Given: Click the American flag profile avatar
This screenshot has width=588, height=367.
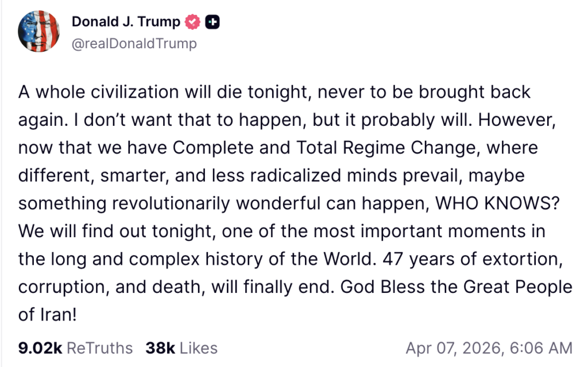Looking at the screenshot, I should tap(38, 32).
